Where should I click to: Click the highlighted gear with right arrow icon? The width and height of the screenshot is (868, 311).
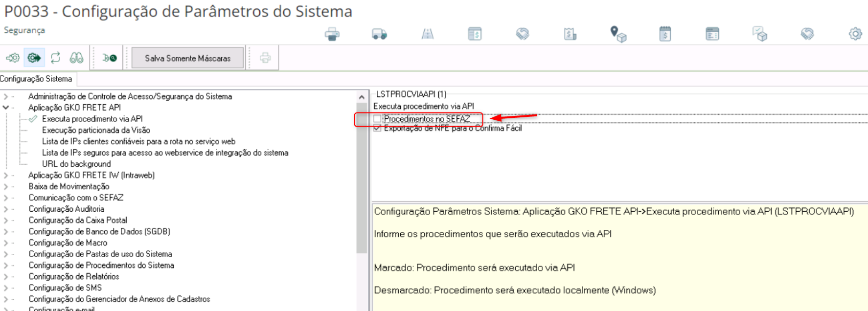[34, 58]
